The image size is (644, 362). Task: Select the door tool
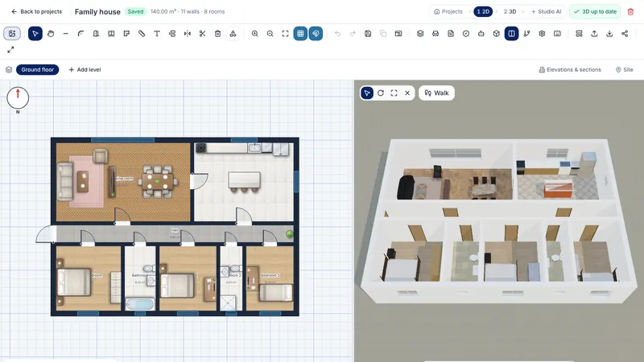(x=96, y=34)
